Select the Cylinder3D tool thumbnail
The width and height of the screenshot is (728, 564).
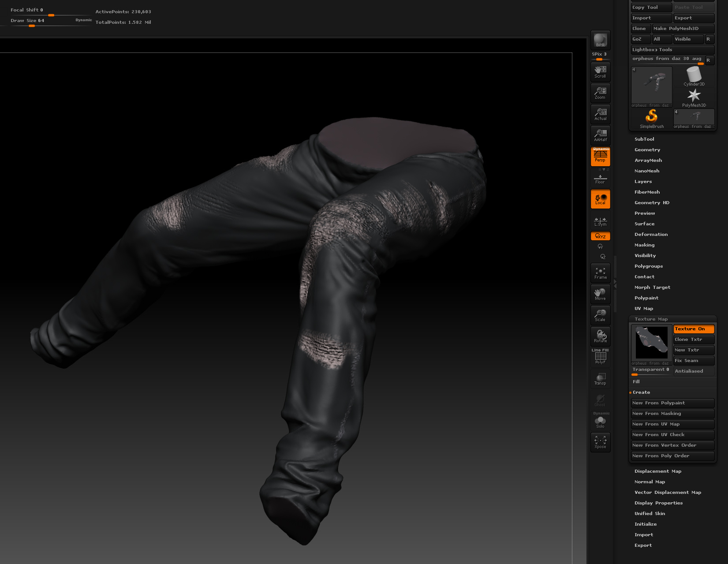pos(694,76)
